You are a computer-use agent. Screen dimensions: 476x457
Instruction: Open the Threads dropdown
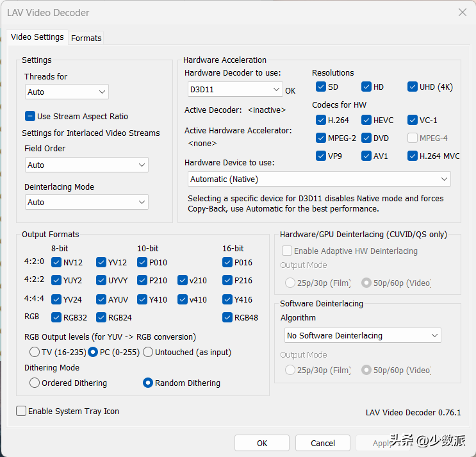pos(67,92)
